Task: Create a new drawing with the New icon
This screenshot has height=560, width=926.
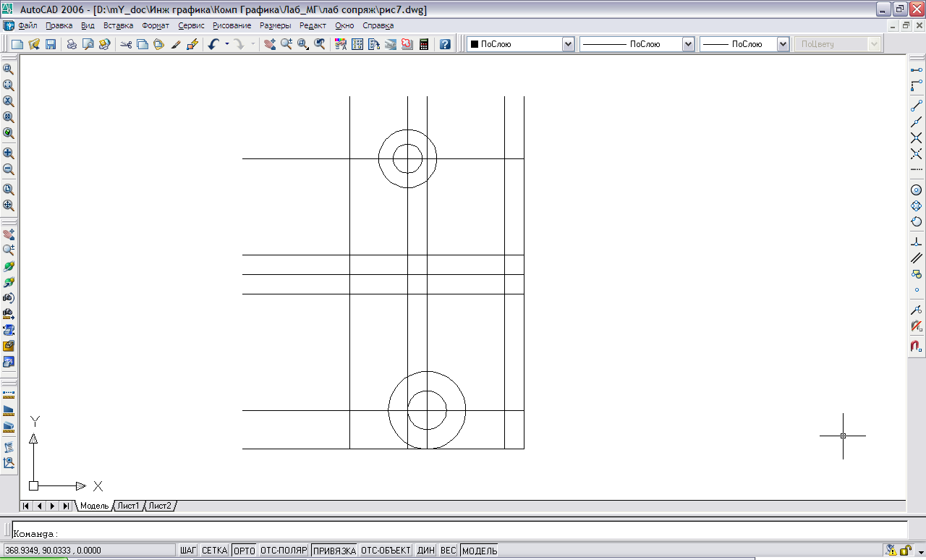Action: click(17, 44)
